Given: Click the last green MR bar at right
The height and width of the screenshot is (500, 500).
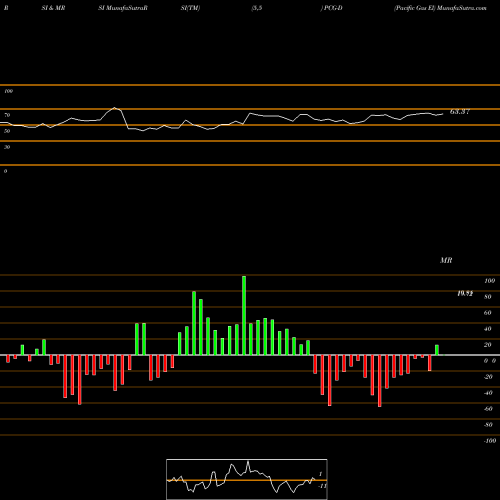Looking at the screenshot, I should coord(437,350).
